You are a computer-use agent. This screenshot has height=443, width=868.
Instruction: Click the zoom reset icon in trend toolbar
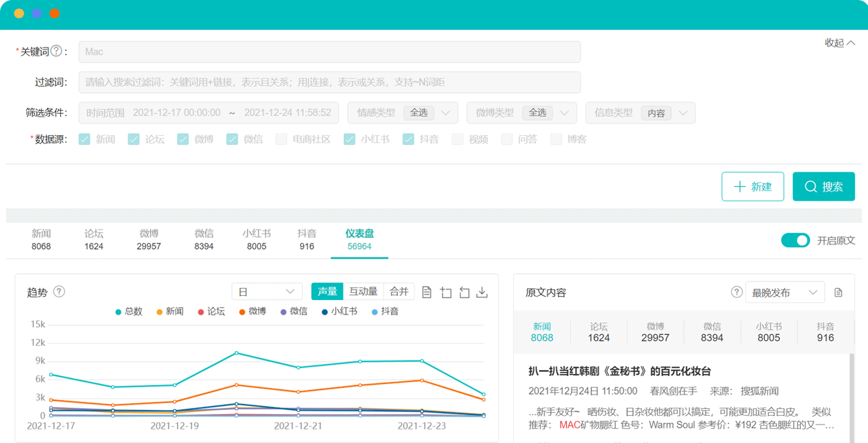[x=464, y=292]
